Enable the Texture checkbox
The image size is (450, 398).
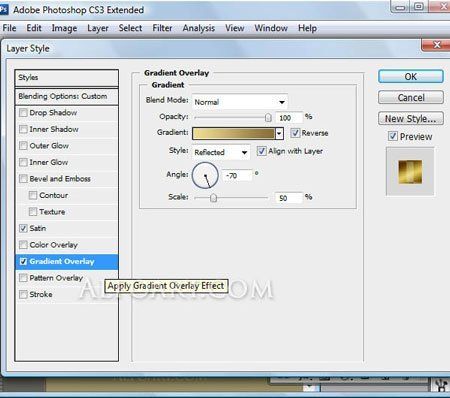click(33, 212)
